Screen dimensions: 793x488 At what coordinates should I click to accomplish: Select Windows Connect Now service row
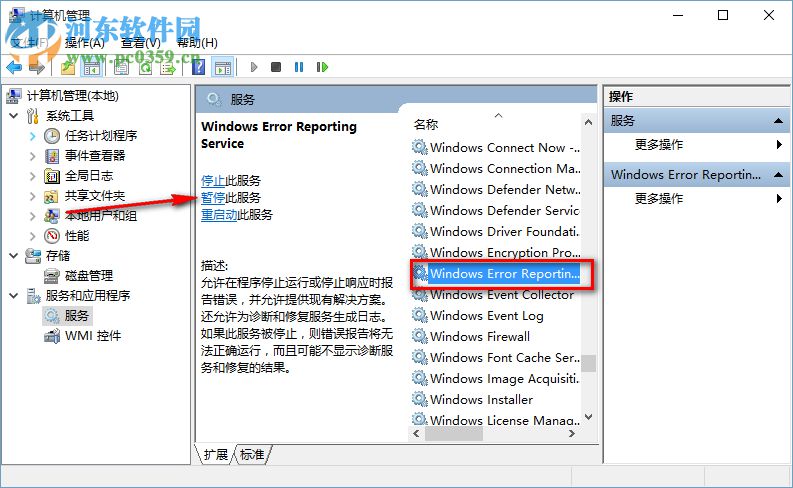[x=496, y=148]
